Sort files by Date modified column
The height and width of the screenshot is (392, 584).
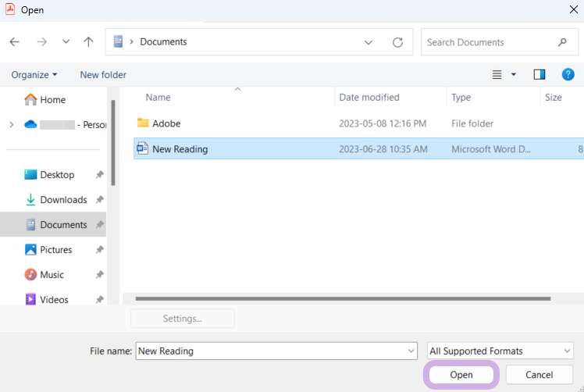pyautogui.click(x=369, y=98)
